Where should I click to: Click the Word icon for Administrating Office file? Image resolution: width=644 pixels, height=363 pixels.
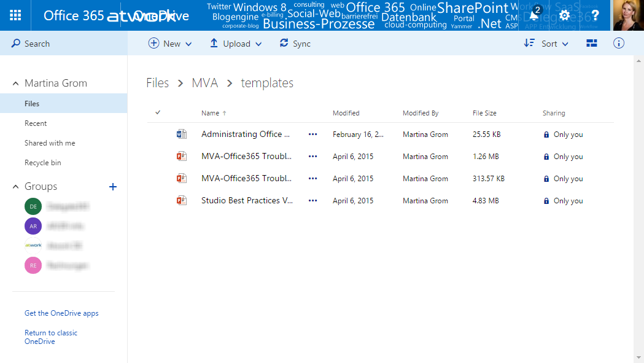pyautogui.click(x=181, y=135)
